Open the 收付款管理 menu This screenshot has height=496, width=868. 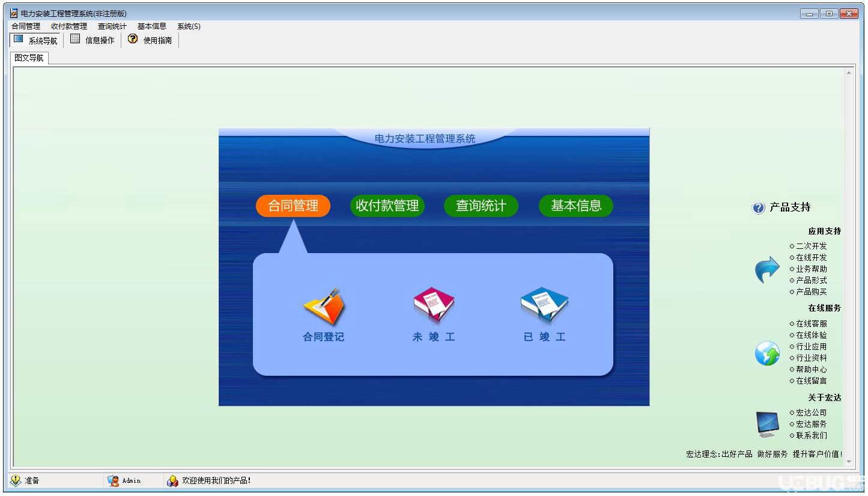tap(69, 26)
